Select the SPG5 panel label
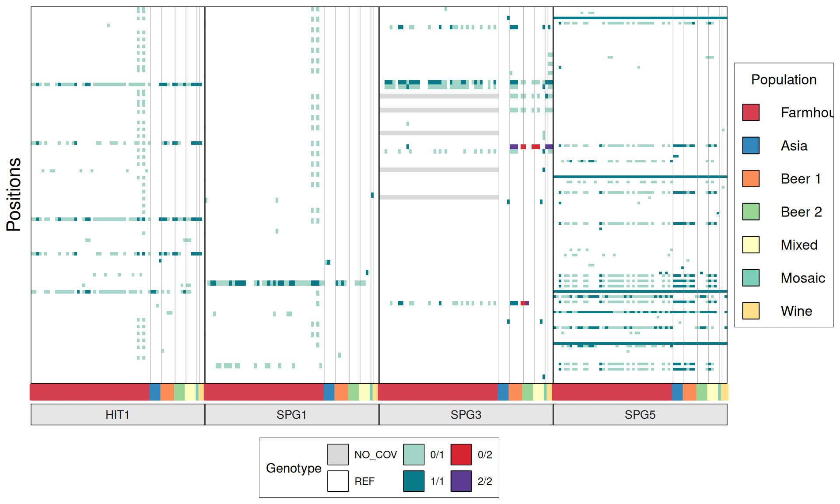Image resolution: width=840 pixels, height=504 pixels. pos(640,414)
